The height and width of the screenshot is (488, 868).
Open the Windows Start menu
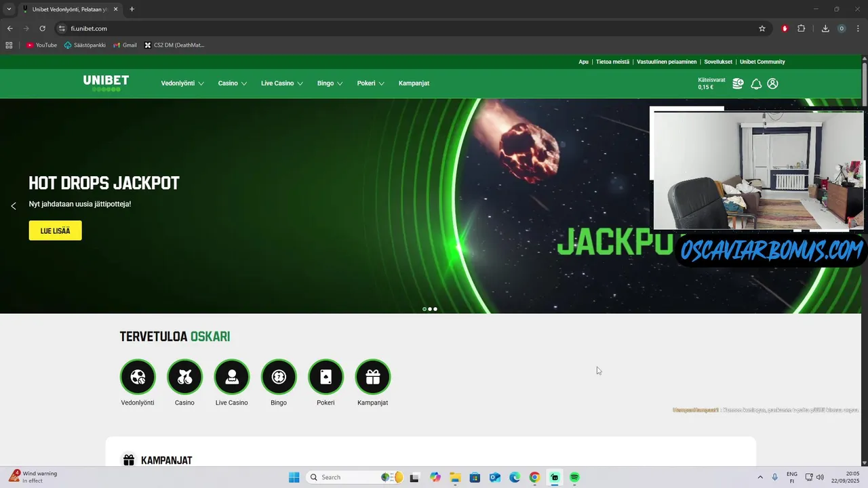(x=294, y=477)
